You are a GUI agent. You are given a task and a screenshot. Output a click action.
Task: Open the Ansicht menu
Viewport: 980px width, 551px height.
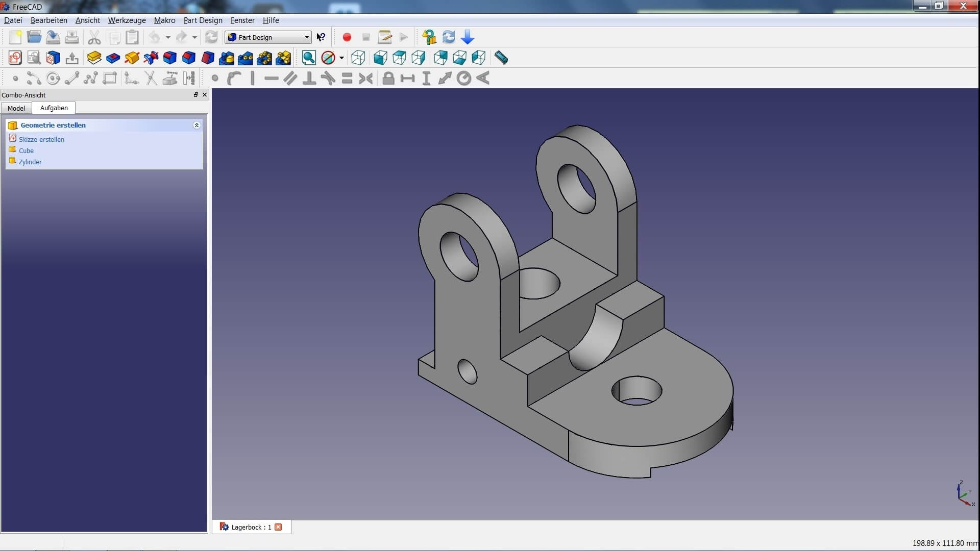coord(87,19)
